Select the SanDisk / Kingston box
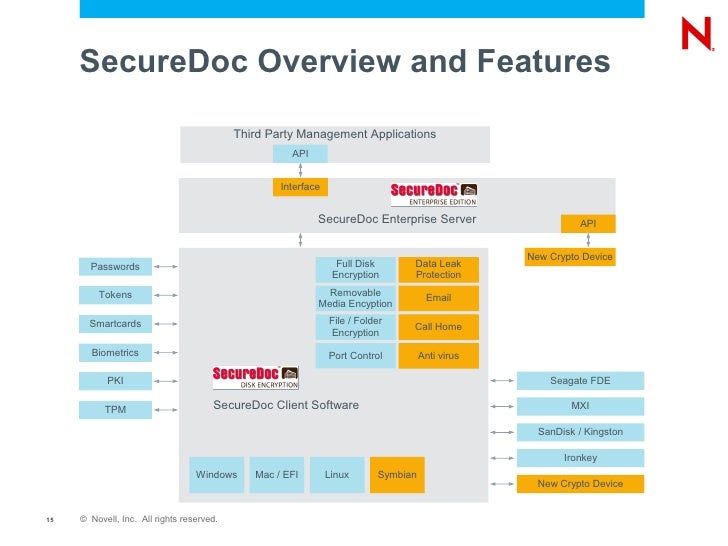This screenshot has height=546, width=728. pos(580,432)
